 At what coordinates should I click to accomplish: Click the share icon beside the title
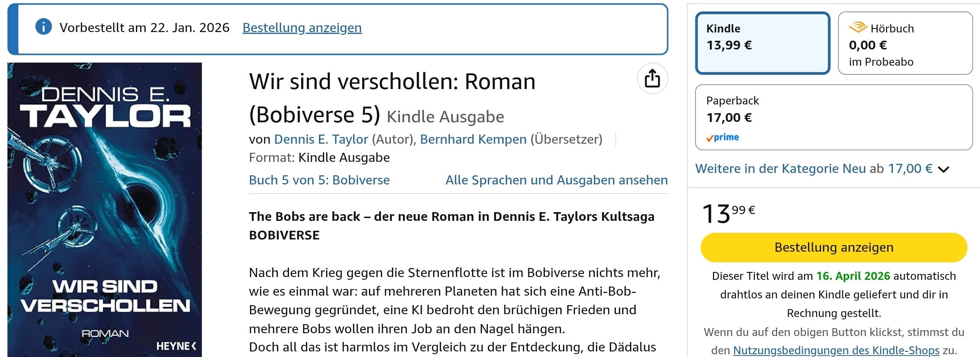652,78
